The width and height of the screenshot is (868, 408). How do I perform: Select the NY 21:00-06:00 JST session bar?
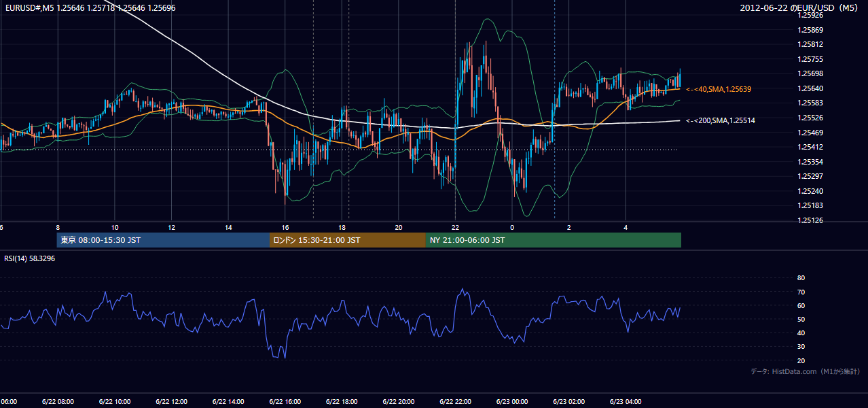point(554,240)
